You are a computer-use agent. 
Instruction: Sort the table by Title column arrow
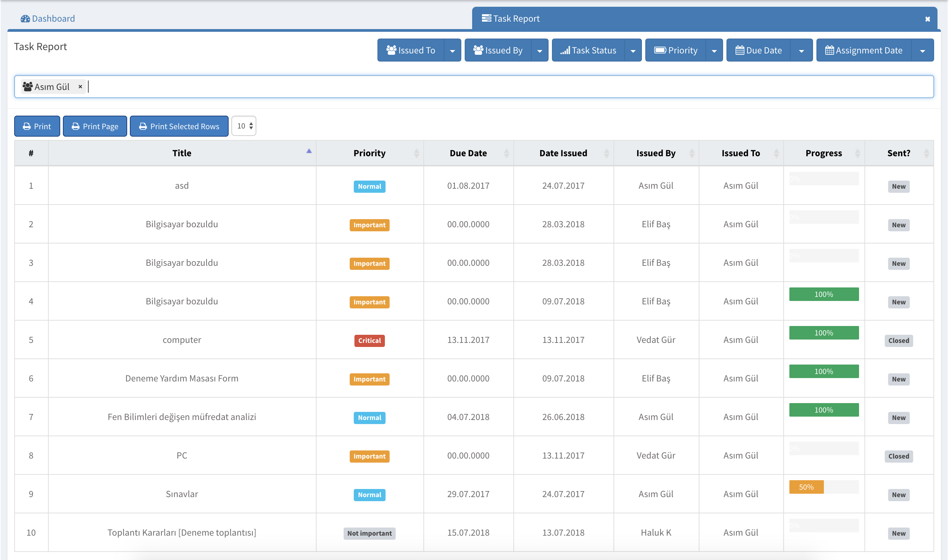point(309,151)
